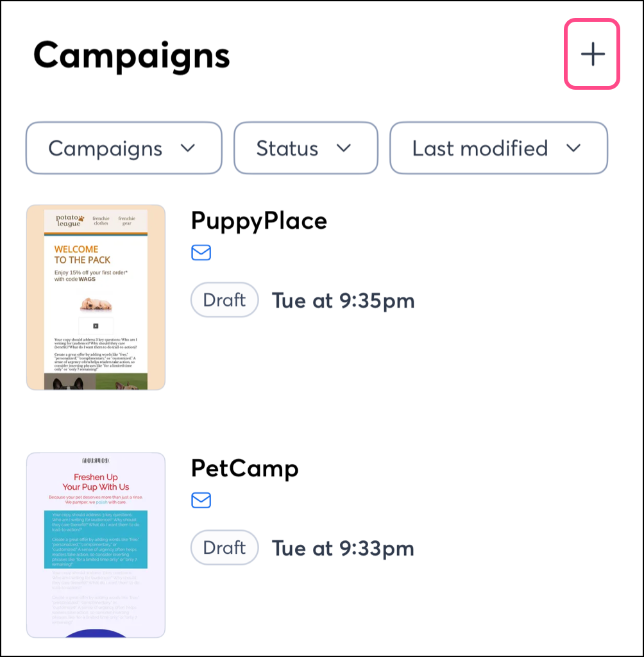Click the Tue at 9:33pm timestamp
644x657 pixels.
point(343,549)
